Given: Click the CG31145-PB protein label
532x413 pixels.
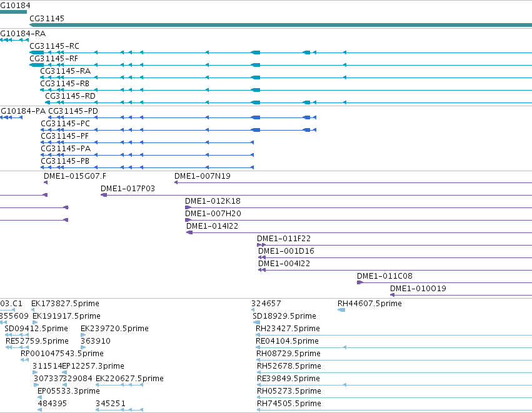Looking at the screenshot, I should pyautogui.click(x=65, y=161).
